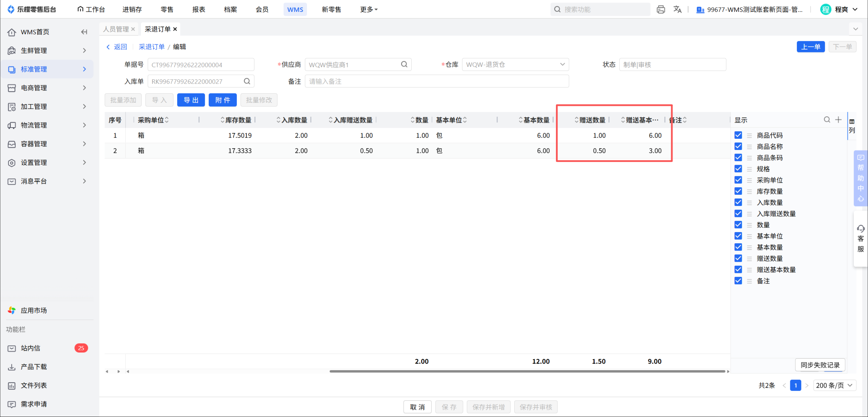
Task: Open the 客服 customer service widget
Action: (860, 239)
